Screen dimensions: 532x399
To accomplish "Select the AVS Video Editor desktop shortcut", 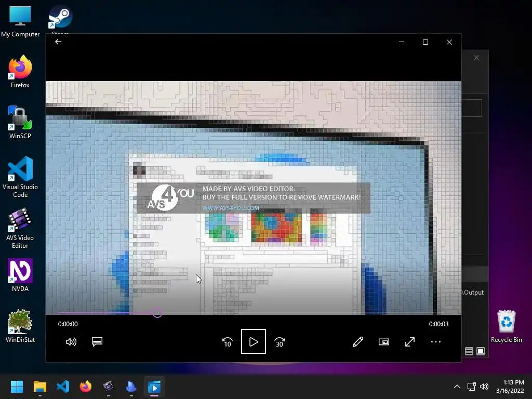I will point(20,228).
